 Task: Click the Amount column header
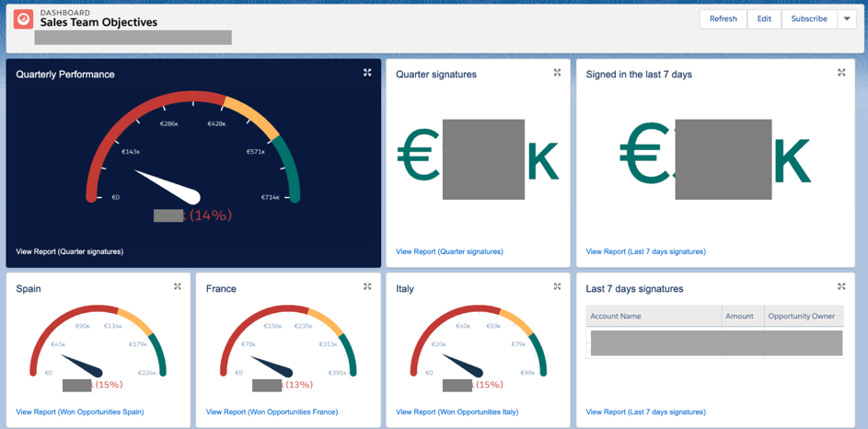click(x=739, y=316)
